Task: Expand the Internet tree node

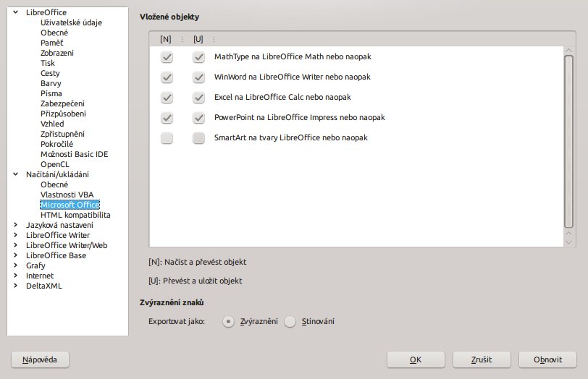Action: click(15, 276)
